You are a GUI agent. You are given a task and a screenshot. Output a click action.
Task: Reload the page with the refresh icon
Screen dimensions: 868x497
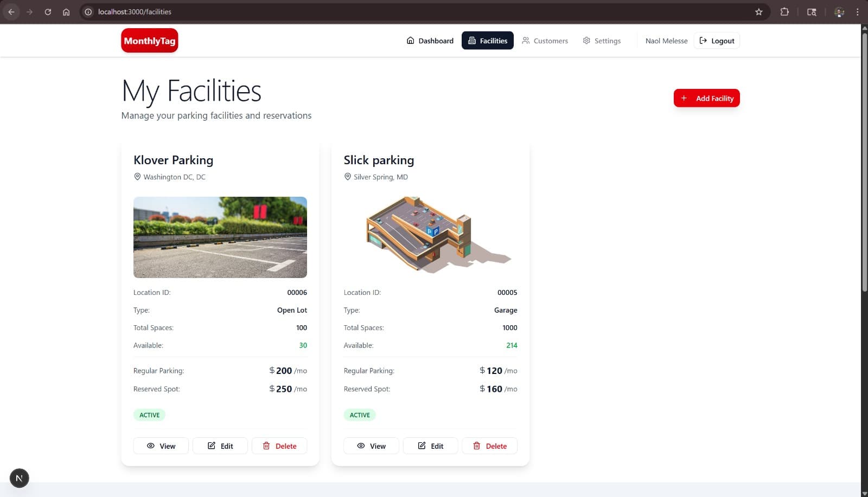[x=48, y=12]
